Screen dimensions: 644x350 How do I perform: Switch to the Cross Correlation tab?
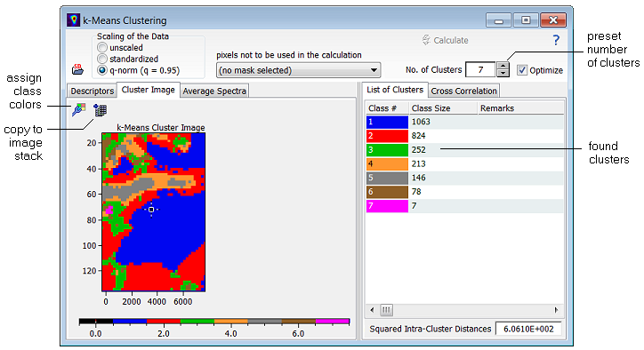[x=463, y=91]
